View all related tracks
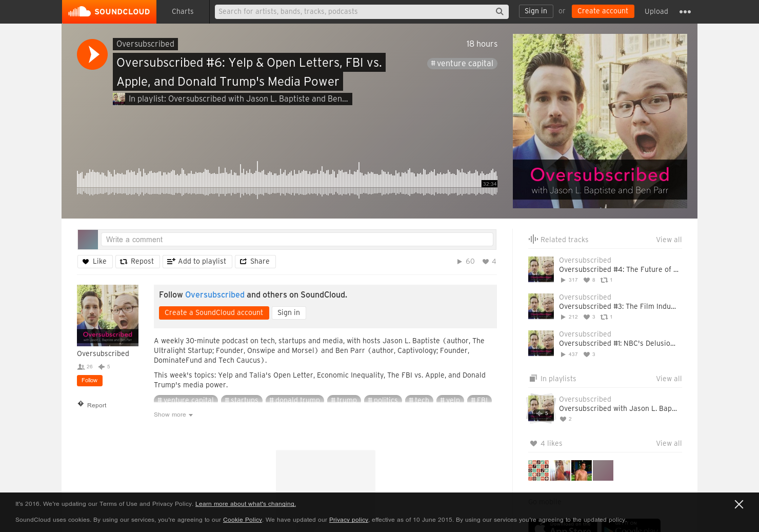The image size is (759, 532). pos(669,240)
